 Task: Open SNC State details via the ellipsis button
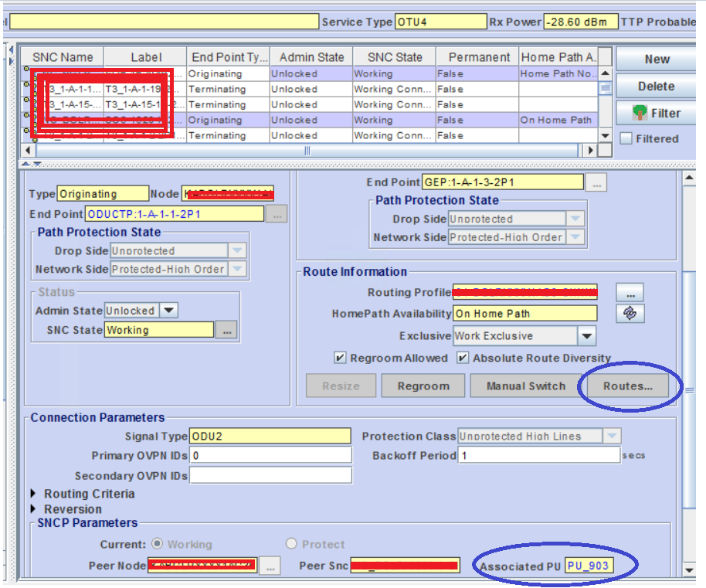(x=227, y=330)
